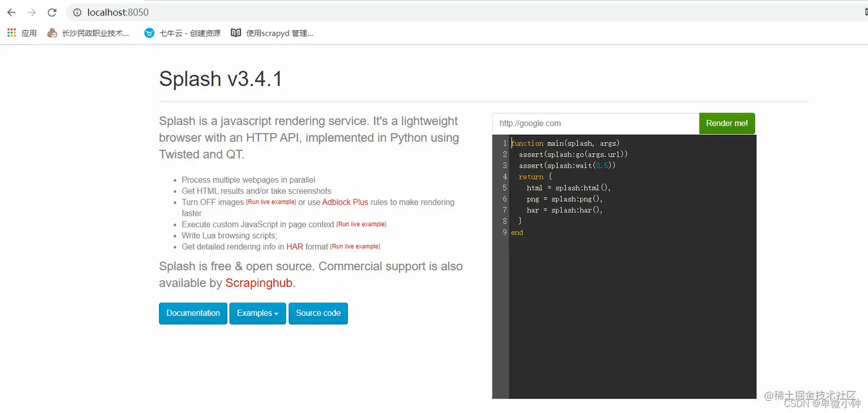Click line number 5 in editor gutter
Screen dimensions: 868x413
click(505, 188)
